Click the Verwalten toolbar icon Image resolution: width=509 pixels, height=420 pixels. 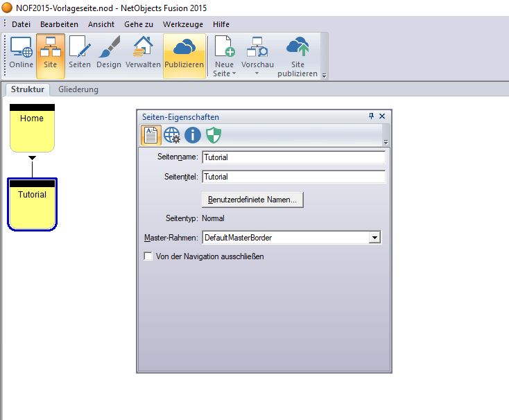coord(143,54)
